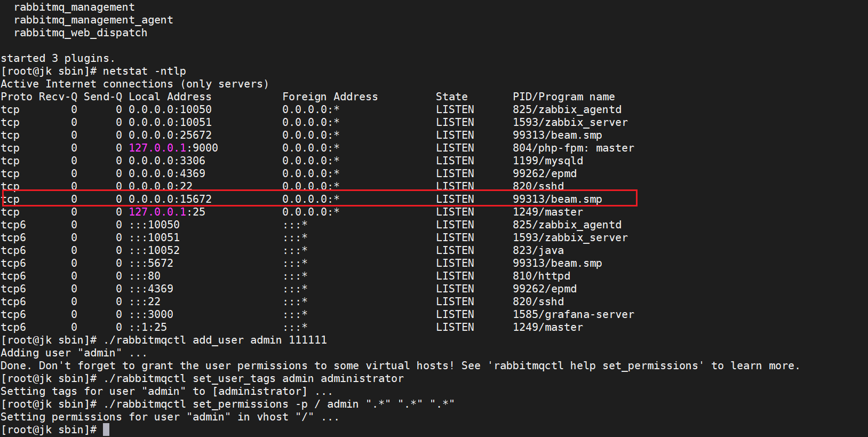Select the "rabbitmq_management_agent" plugin line
Image resolution: width=868 pixels, height=437 pixels.
point(93,20)
